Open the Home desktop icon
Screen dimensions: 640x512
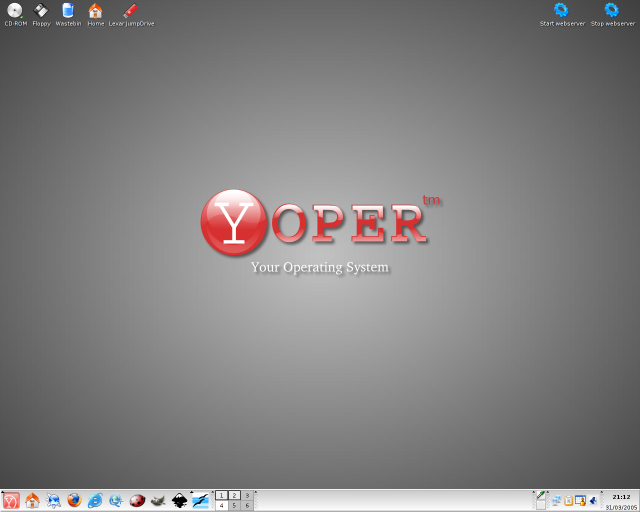96,14
